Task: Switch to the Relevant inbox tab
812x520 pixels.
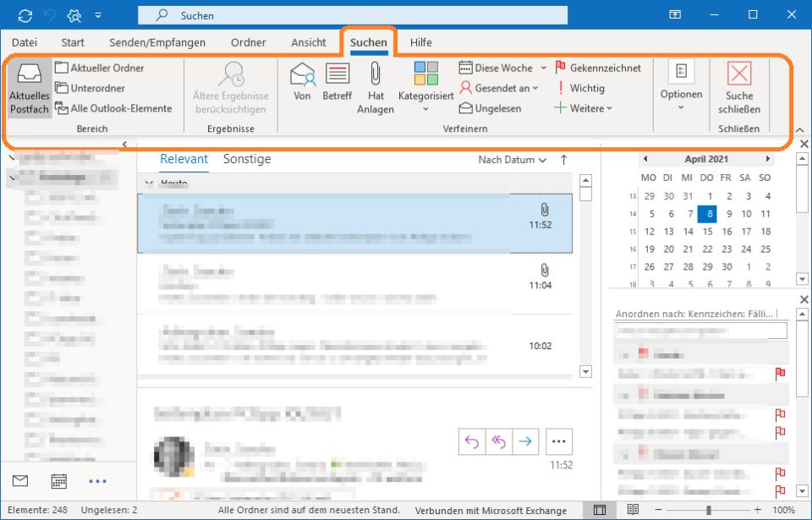Action: (184, 159)
